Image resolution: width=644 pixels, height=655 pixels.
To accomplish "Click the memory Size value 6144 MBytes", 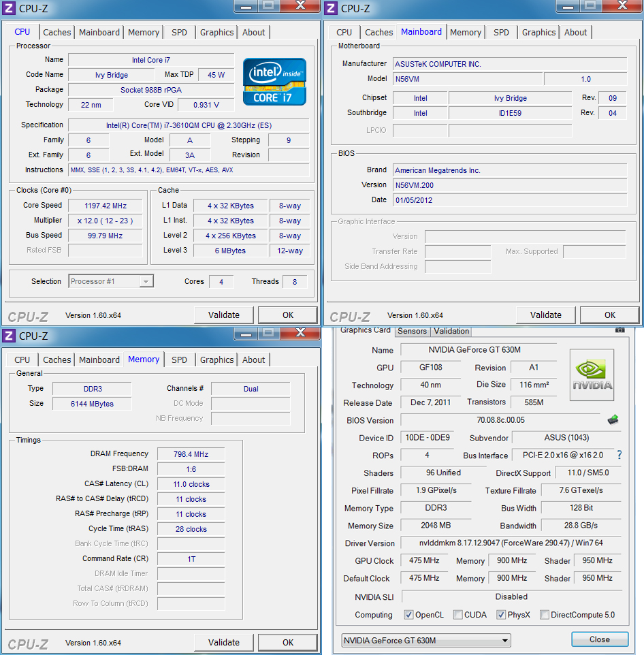I will 92,404.
